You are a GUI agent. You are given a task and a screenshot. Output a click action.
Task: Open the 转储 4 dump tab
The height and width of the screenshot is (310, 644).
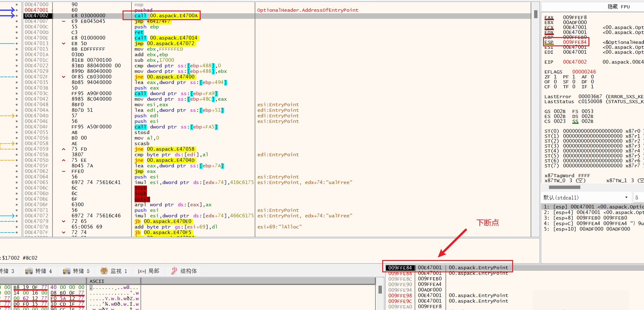coord(39,271)
